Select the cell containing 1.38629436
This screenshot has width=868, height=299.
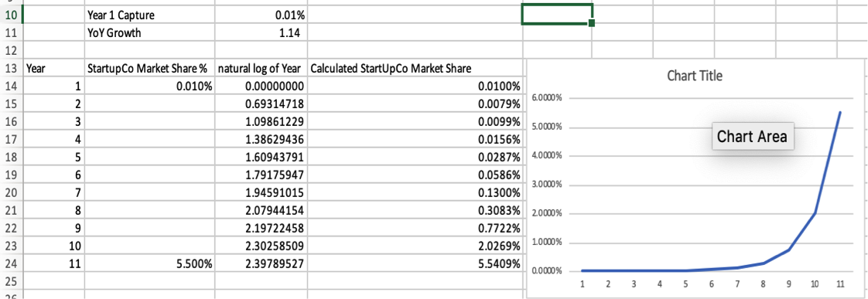point(261,140)
